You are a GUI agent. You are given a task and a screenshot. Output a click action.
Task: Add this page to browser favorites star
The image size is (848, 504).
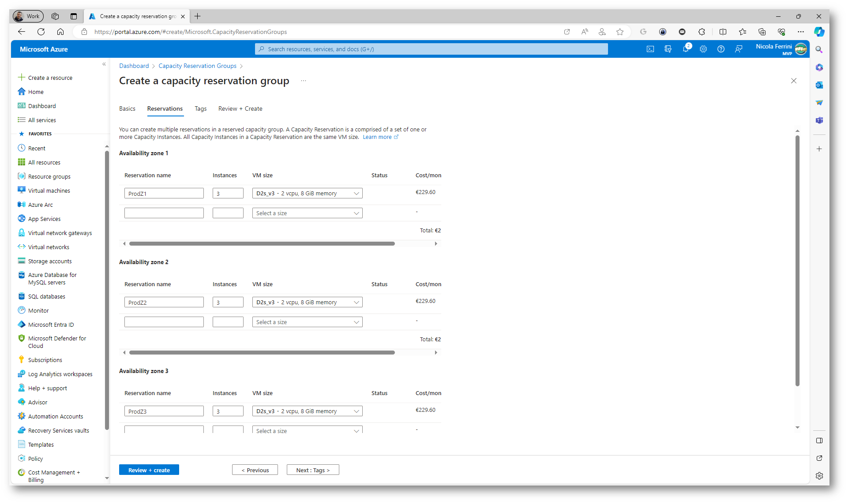(x=620, y=32)
